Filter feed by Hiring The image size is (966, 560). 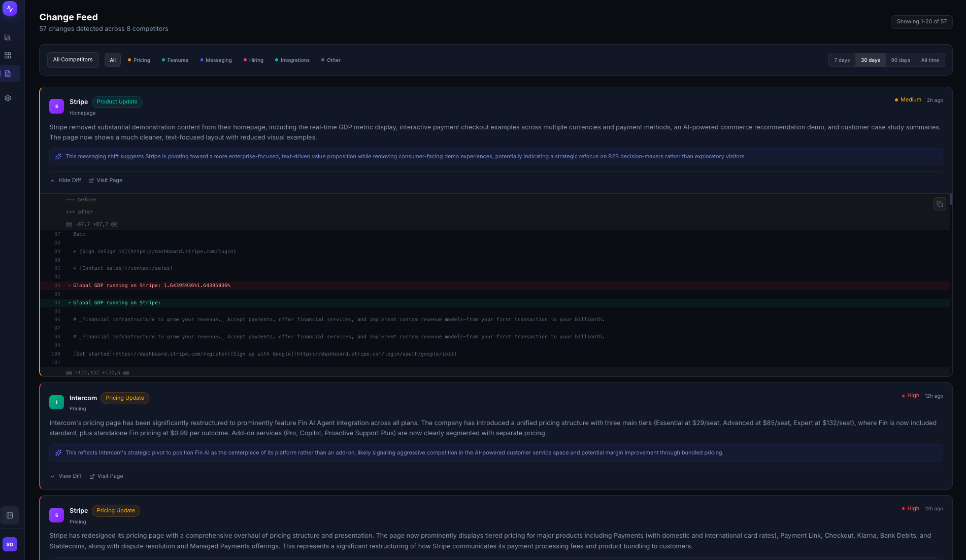coord(253,60)
